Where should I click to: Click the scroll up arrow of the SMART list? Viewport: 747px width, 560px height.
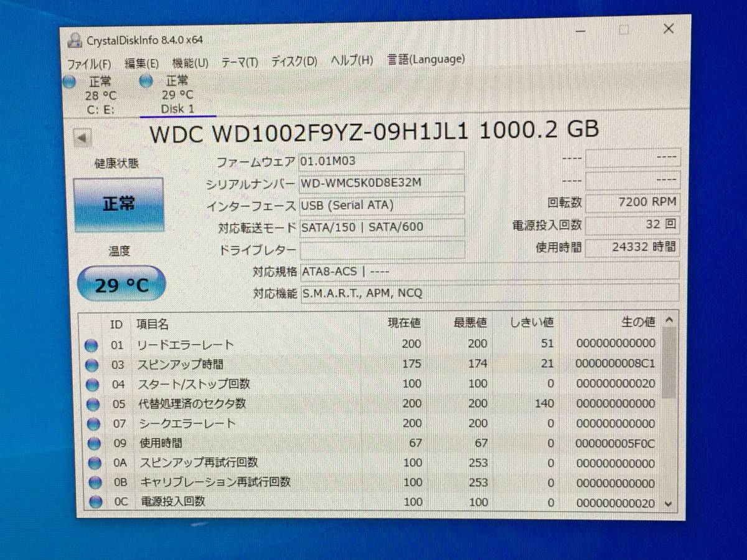(669, 320)
